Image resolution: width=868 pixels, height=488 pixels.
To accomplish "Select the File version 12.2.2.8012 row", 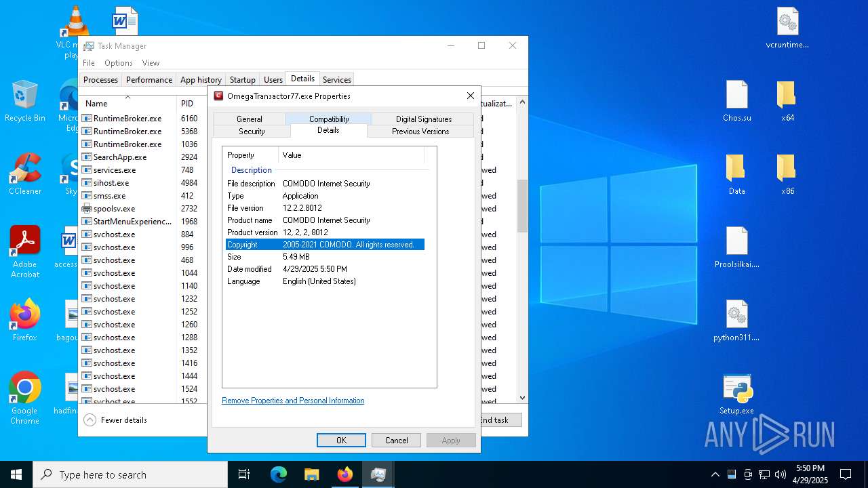I will pyautogui.click(x=325, y=208).
